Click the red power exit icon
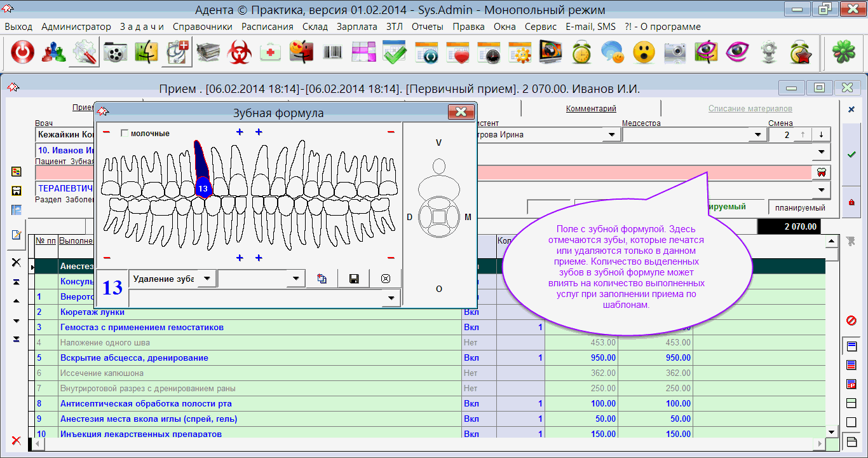 point(22,53)
